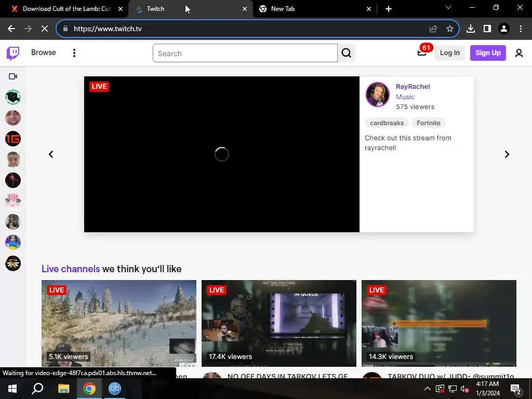The image size is (532, 399).
Task: Open Windows notification center
Action: coord(516,389)
